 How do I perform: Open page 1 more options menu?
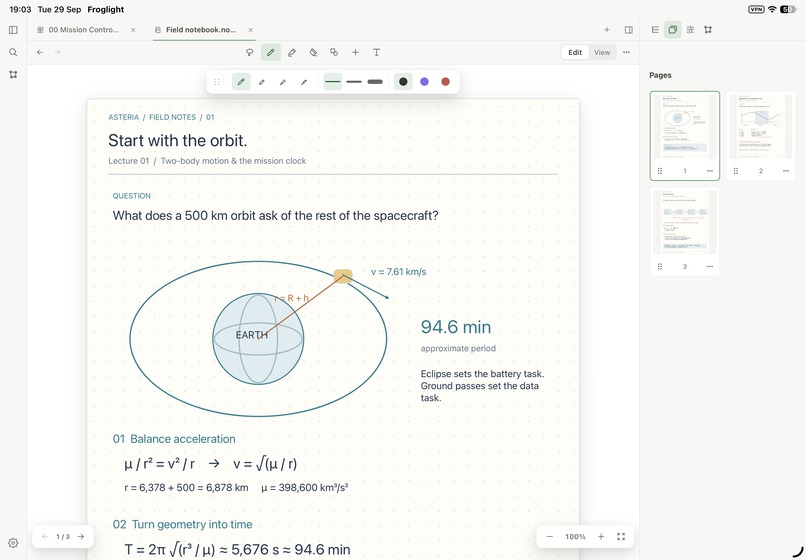point(710,171)
